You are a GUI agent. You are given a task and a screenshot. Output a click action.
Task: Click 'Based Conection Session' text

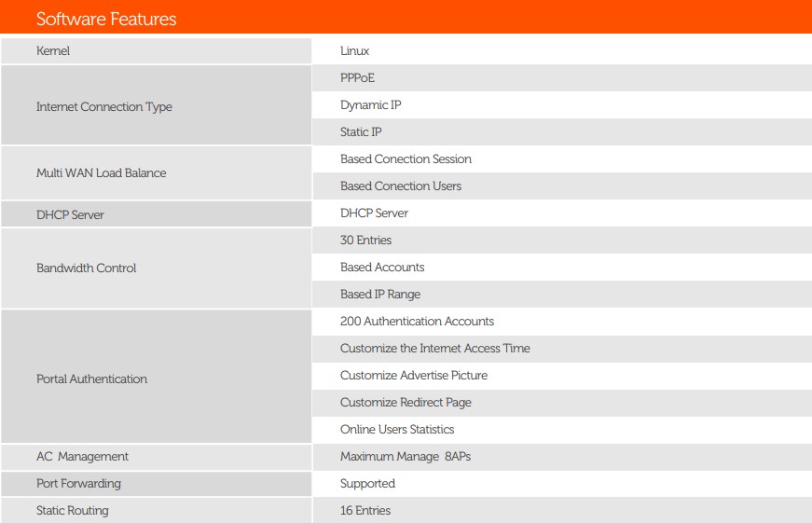tap(406, 159)
